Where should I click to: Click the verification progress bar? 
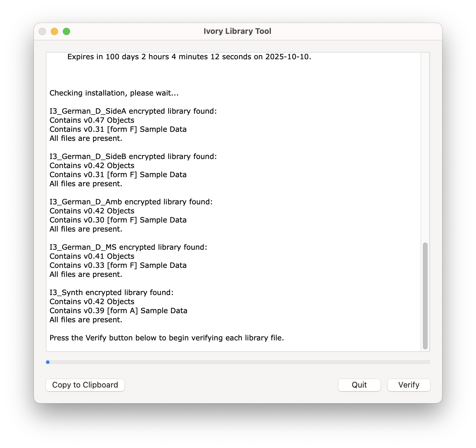238,362
